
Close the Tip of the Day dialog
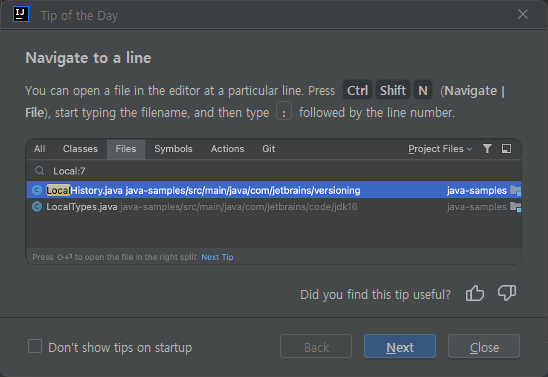[523, 14]
